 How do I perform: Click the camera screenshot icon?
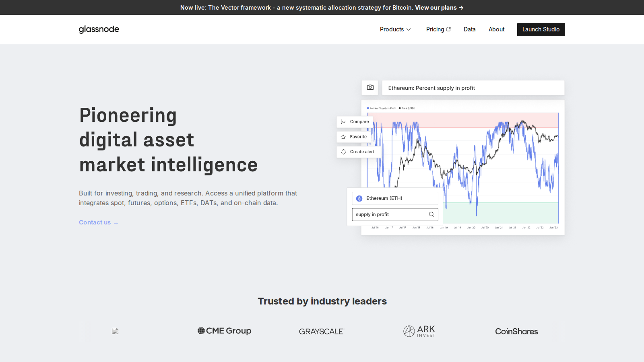[x=370, y=87]
